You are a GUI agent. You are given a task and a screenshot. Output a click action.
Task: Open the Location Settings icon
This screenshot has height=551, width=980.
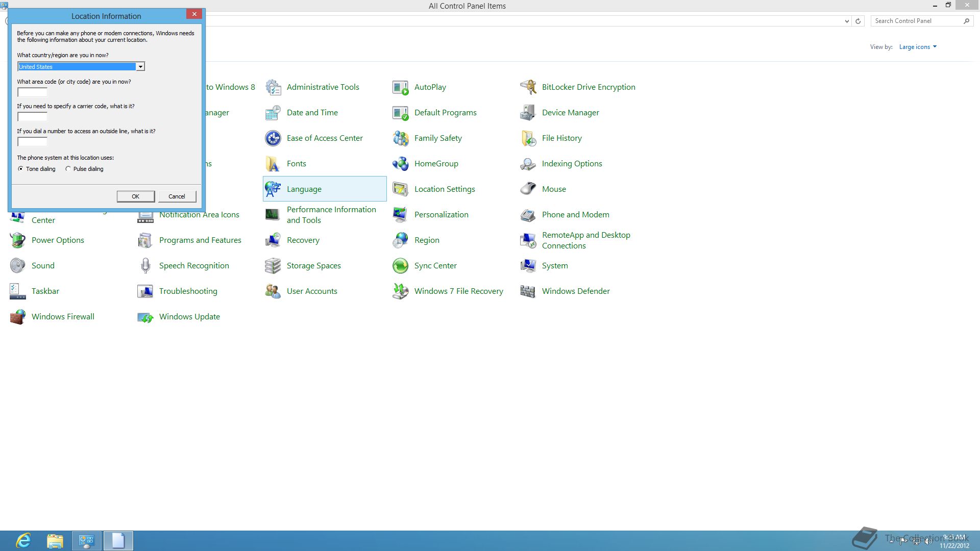pyautogui.click(x=401, y=189)
